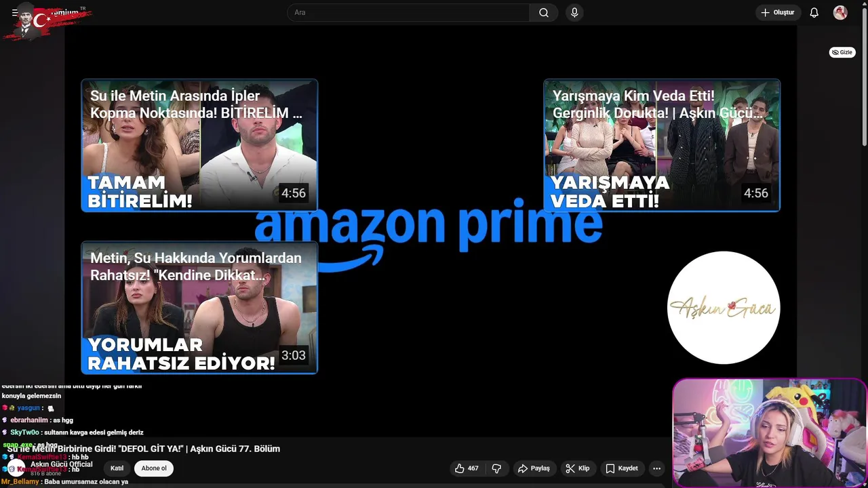
Task: Open 'Metin, Su Hakkında Yorumlardan' video card
Action: (199, 308)
